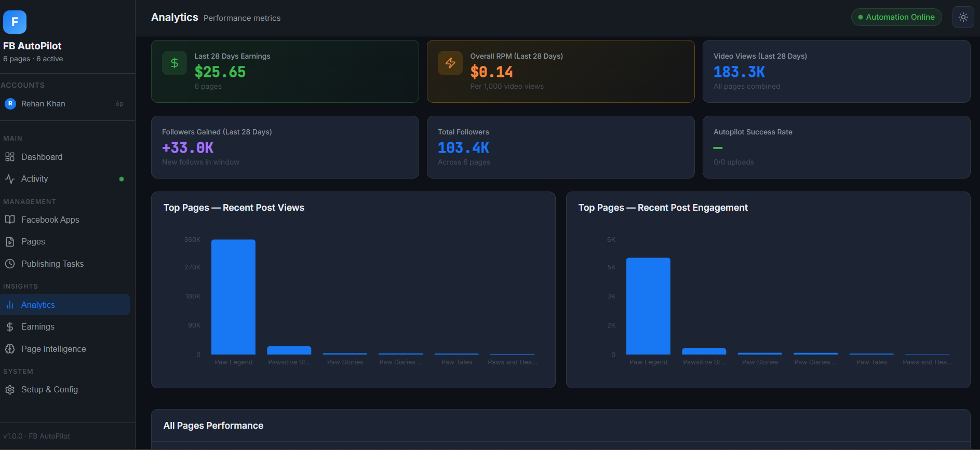
Task: Click the Automation Online status badge
Action: point(896,17)
